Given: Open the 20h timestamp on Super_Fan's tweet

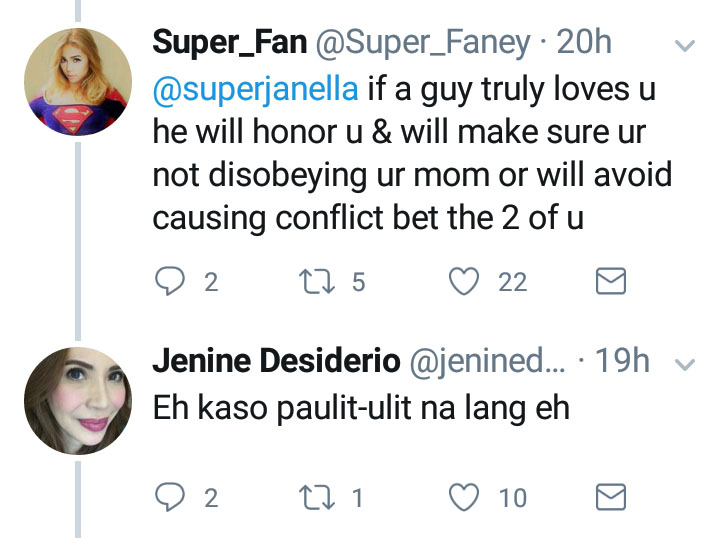Looking at the screenshot, I should click(x=584, y=43).
